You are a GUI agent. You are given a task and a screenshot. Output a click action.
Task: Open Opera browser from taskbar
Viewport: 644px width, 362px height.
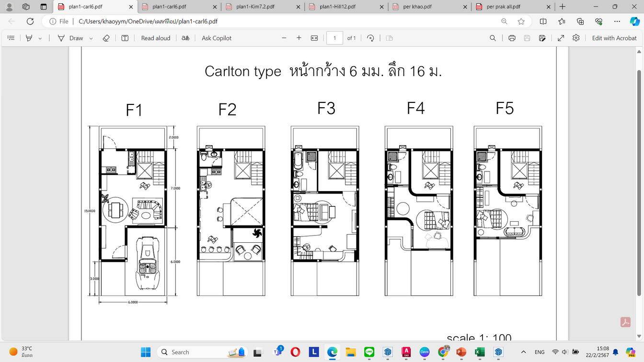(x=296, y=352)
